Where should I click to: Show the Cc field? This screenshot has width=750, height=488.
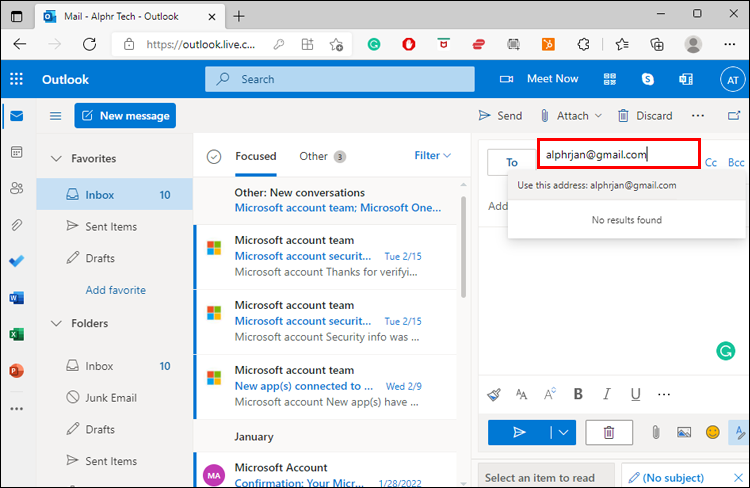(711, 163)
